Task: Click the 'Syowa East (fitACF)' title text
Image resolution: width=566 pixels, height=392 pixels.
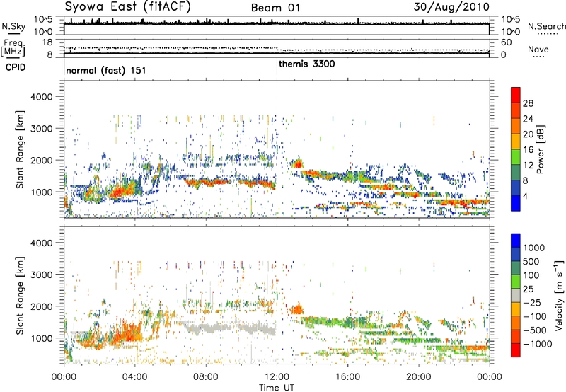Action: coord(128,7)
